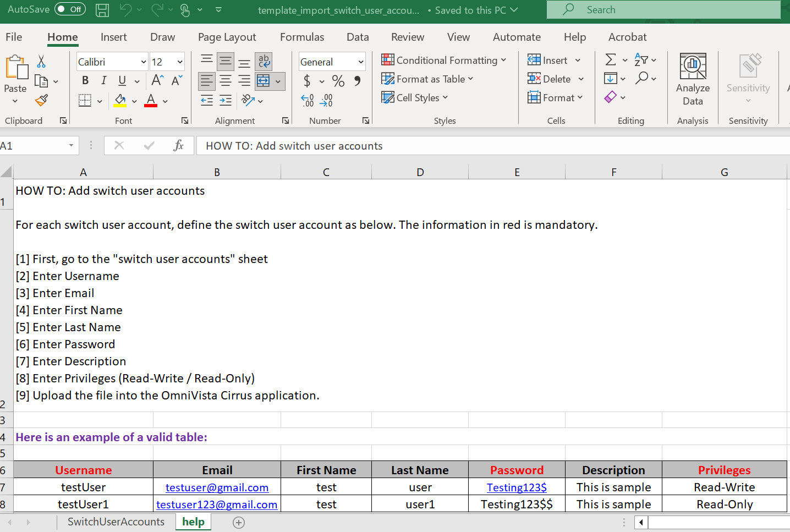
Task: Click the Redo arrow icon
Action: [157, 10]
